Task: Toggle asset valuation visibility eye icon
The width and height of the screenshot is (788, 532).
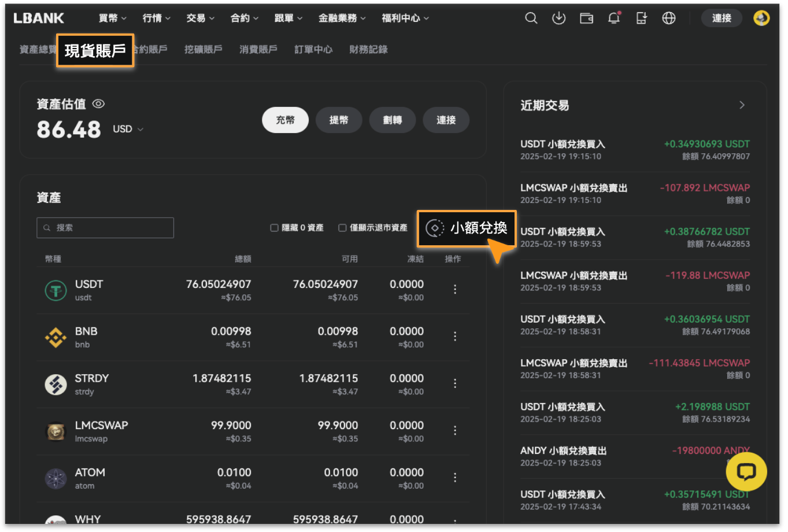Action: click(98, 104)
